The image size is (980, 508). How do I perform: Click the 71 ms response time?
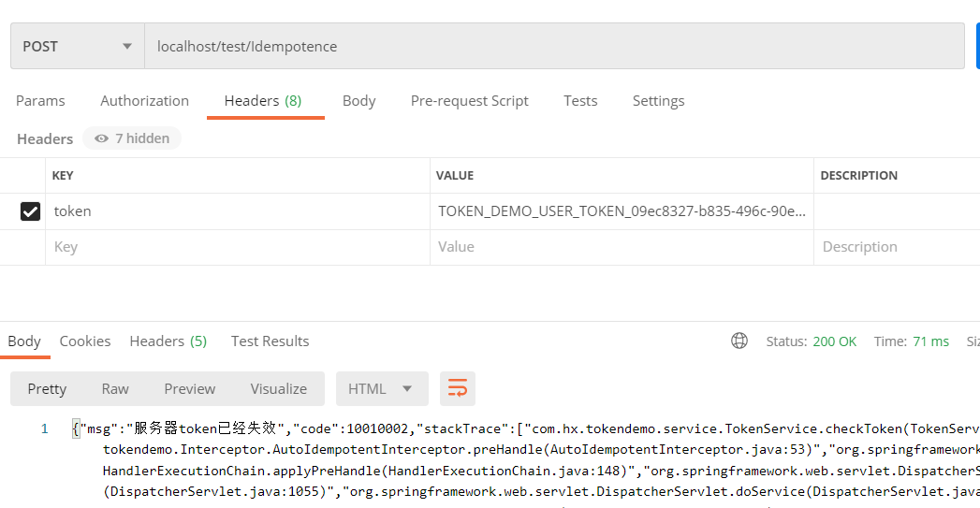(930, 341)
